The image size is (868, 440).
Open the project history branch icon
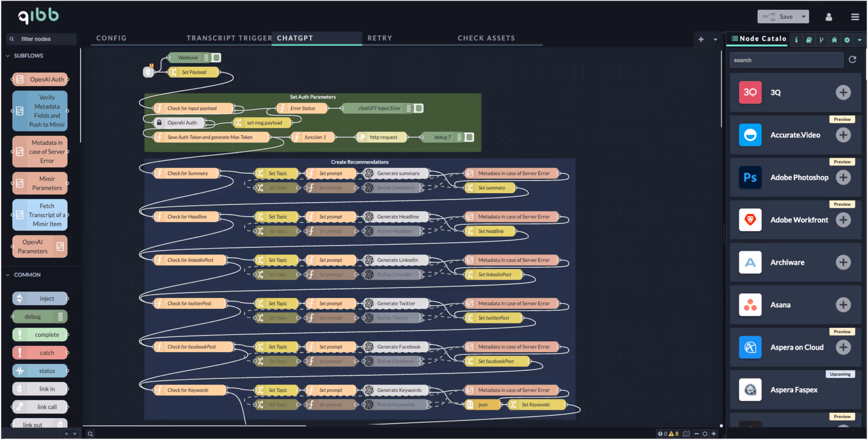[x=821, y=40]
